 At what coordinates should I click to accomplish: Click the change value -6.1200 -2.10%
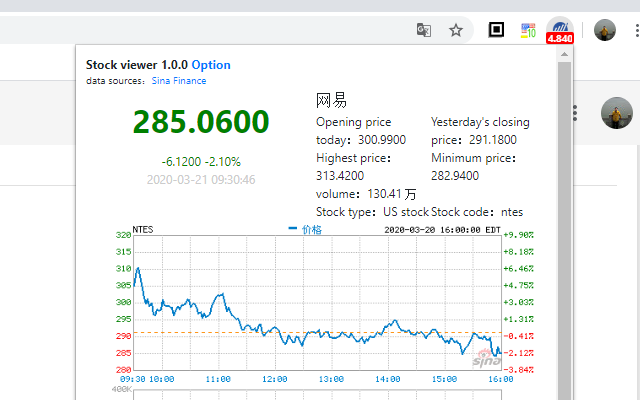pyautogui.click(x=201, y=162)
